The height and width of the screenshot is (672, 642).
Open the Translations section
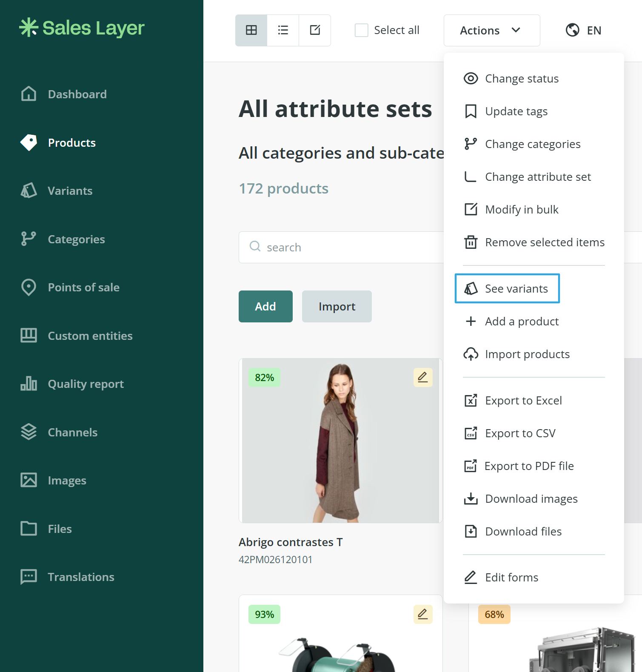click(x=67, y=577)
